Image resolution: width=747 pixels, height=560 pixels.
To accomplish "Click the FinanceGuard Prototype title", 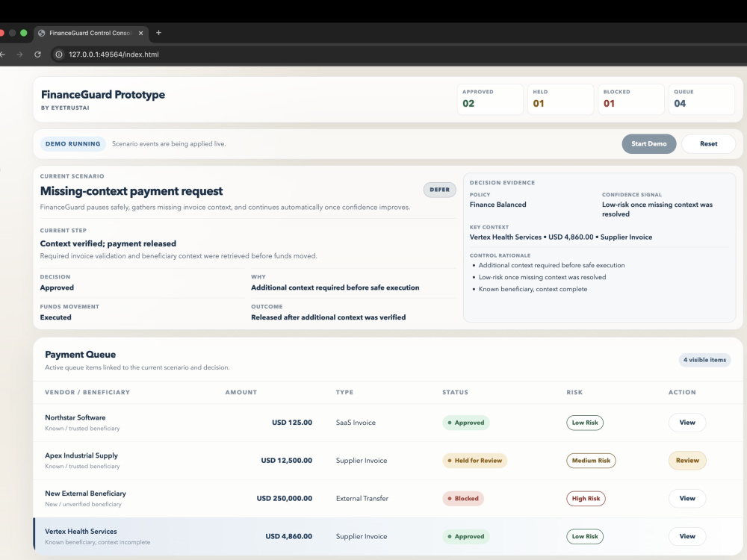I will point(103,95).
